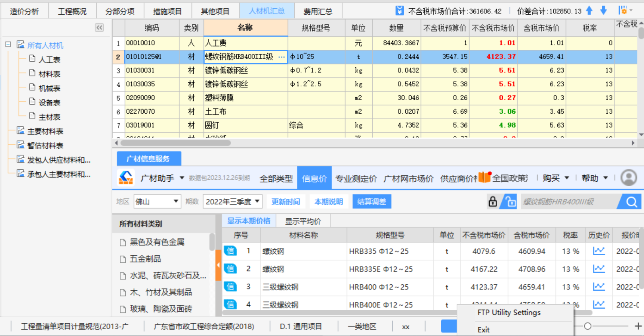The width and height of the screenshot is (644, 336).
Task: Open 全国政策 with the orange book icon
Action: tap(504, 178)
